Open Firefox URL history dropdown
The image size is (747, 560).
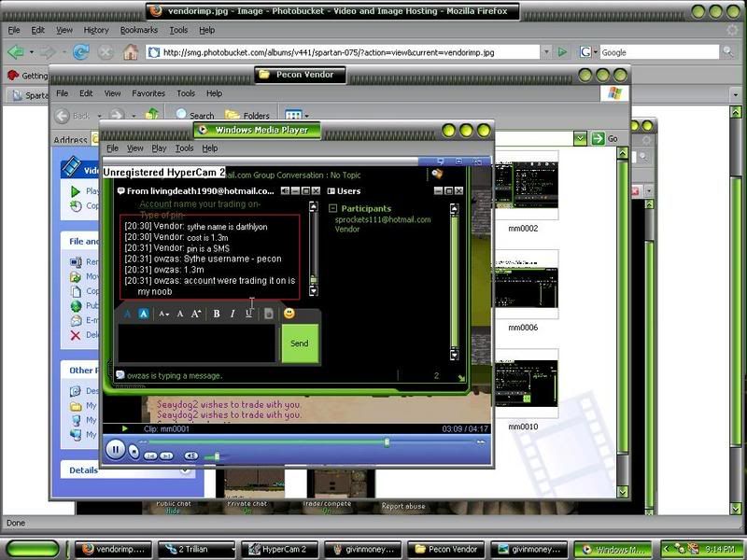pyautogui.click(x=546, y=51)
